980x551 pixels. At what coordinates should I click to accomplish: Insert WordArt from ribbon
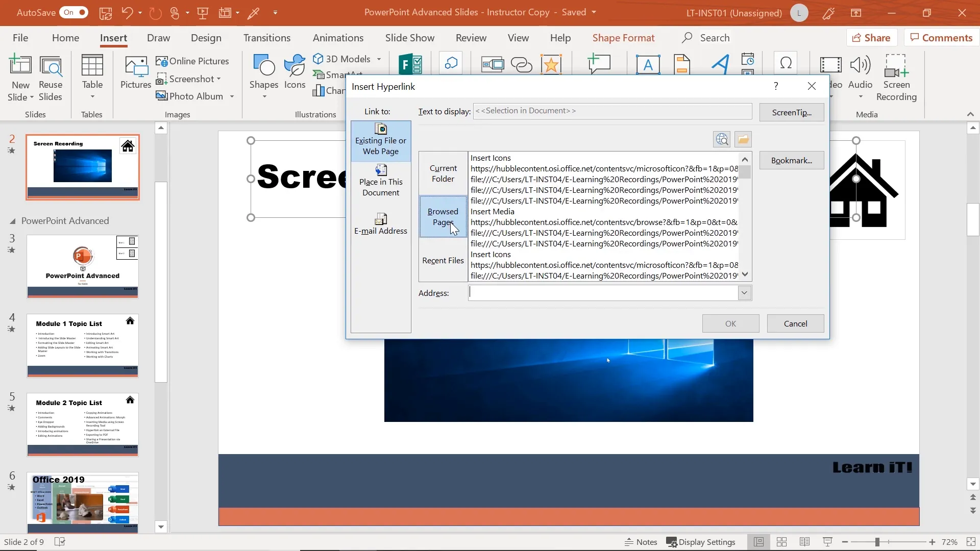[x=720, y=65]
